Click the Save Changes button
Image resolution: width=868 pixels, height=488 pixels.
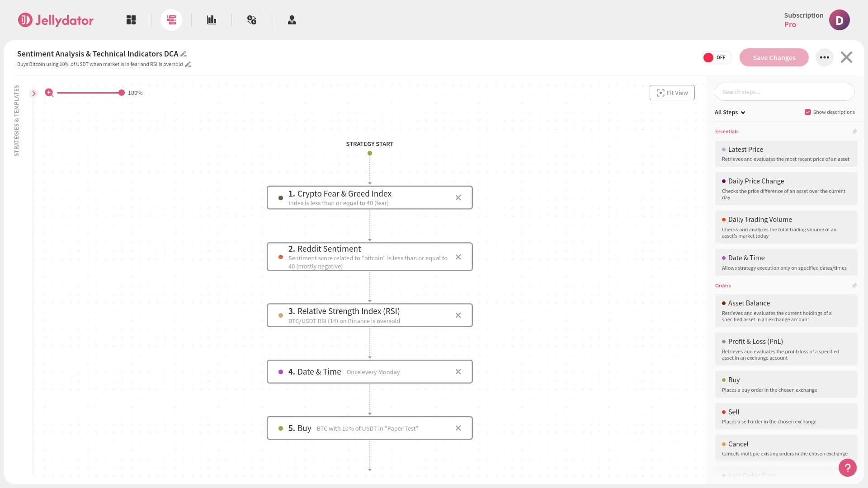click(774, 57)
